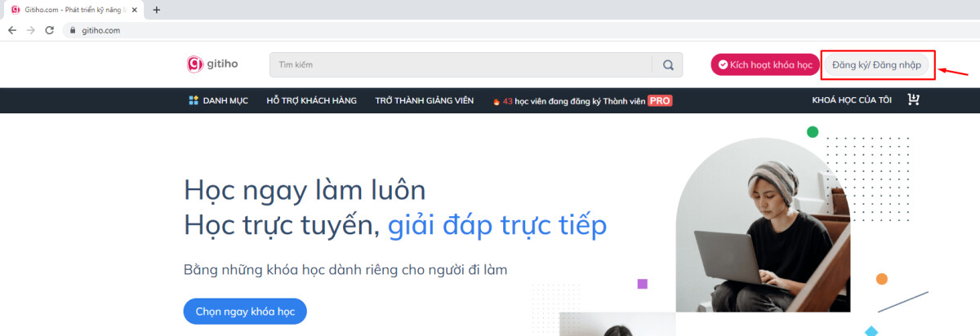Click the heading Học ngay làm luôn
This screenshot has height=336, width=980.
click(x=305, y=190)
